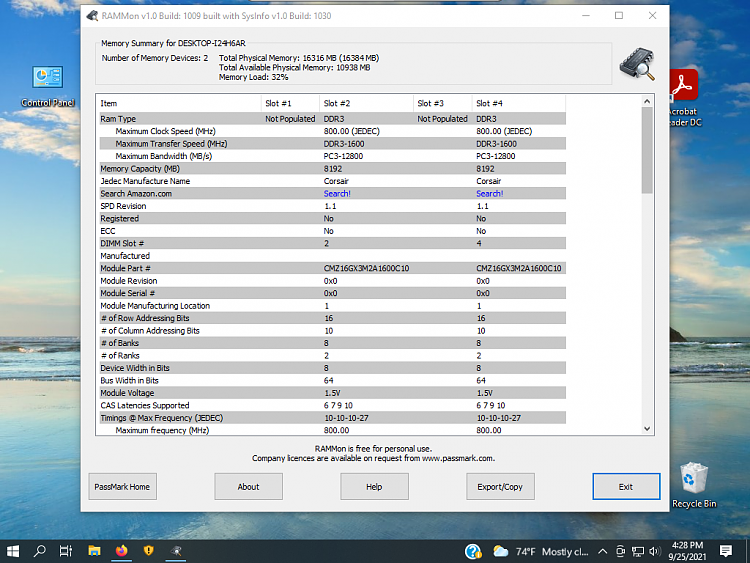
Task: Select the Jedec Manufacture Name row label
Action: click(x=145, y=181)
